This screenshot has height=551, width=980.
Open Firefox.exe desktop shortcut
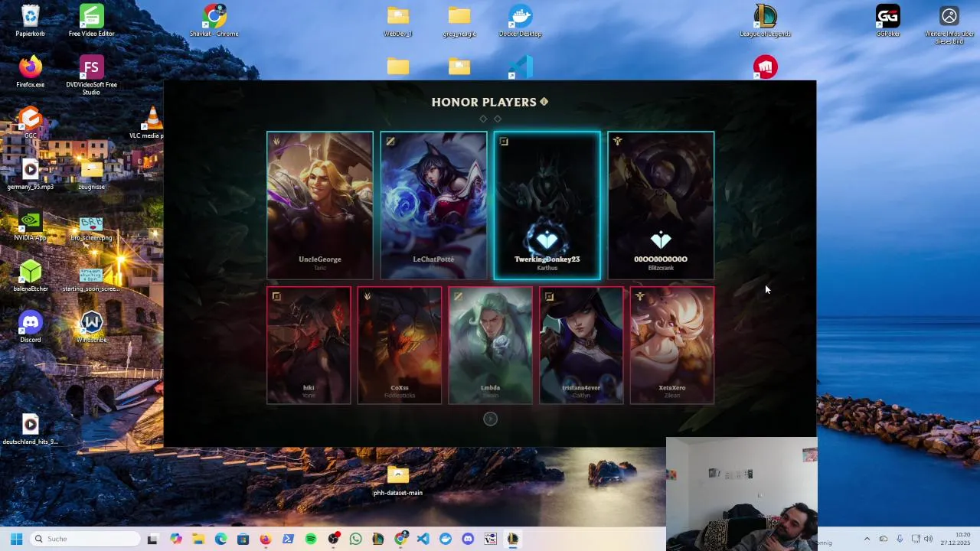(31, 72)
